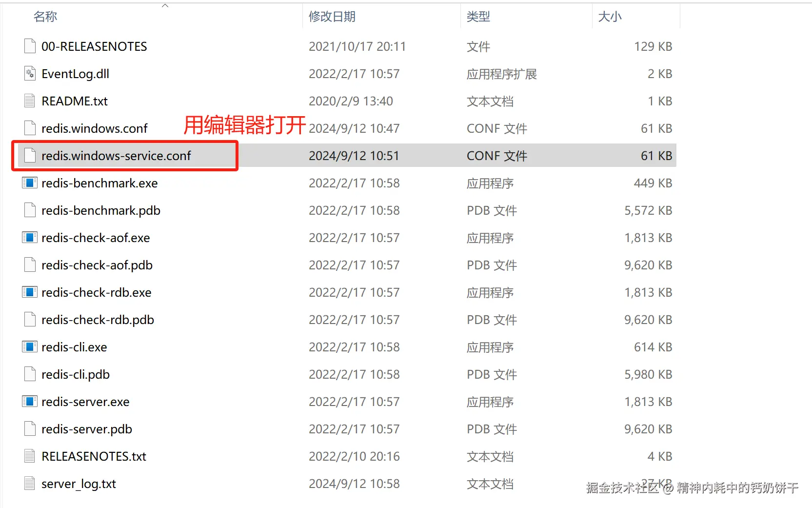Select the file name redis.windows-service.conf

[116, 156]
